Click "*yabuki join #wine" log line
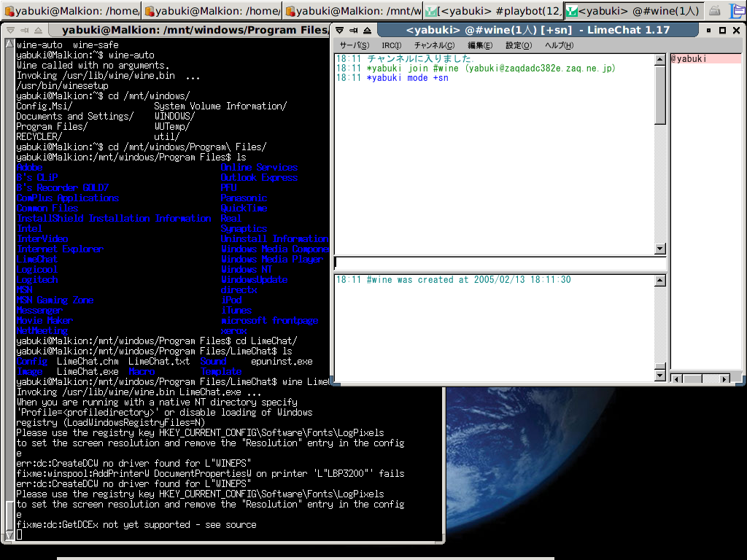 click(476, 68)
